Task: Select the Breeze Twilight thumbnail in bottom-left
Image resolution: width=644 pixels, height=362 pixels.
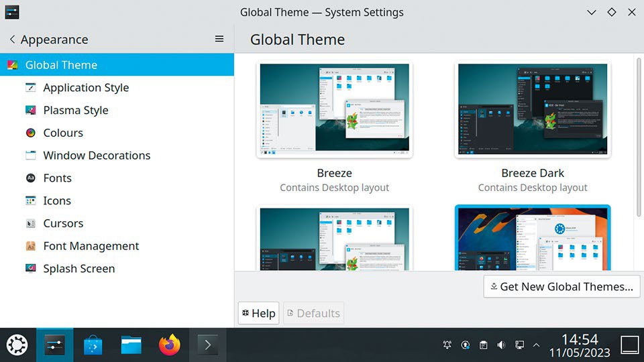Action: (x=334, y=238)
